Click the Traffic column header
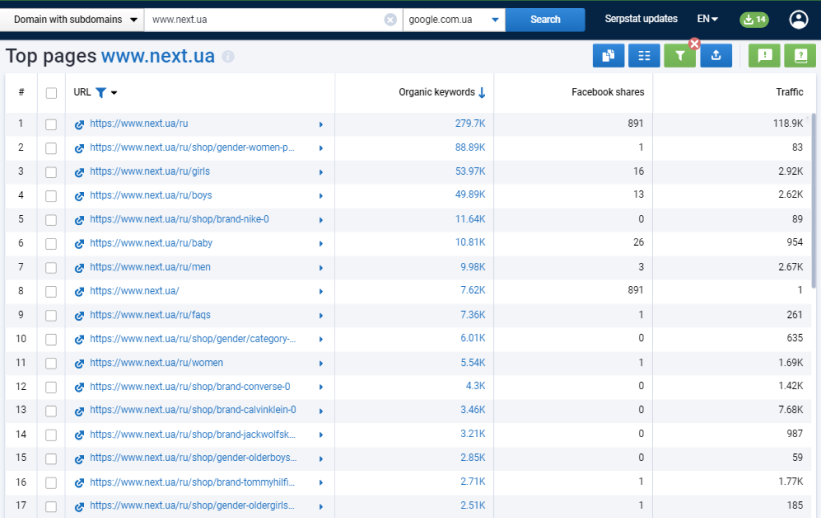 (x=789, y=92)
